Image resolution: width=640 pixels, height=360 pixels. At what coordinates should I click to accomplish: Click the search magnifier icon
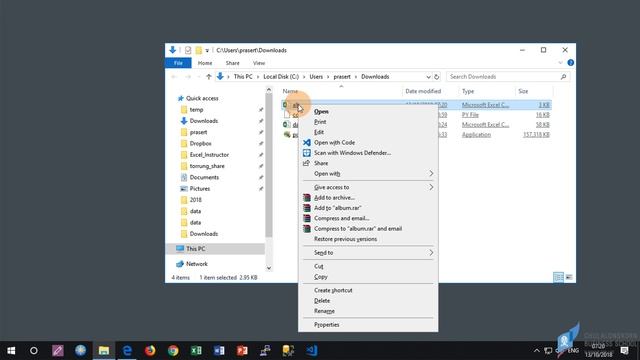coord(563,77)
